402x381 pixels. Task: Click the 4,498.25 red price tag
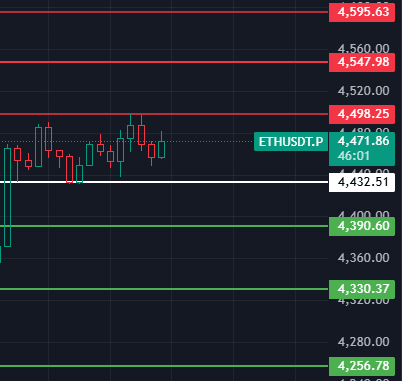(362, 114)
